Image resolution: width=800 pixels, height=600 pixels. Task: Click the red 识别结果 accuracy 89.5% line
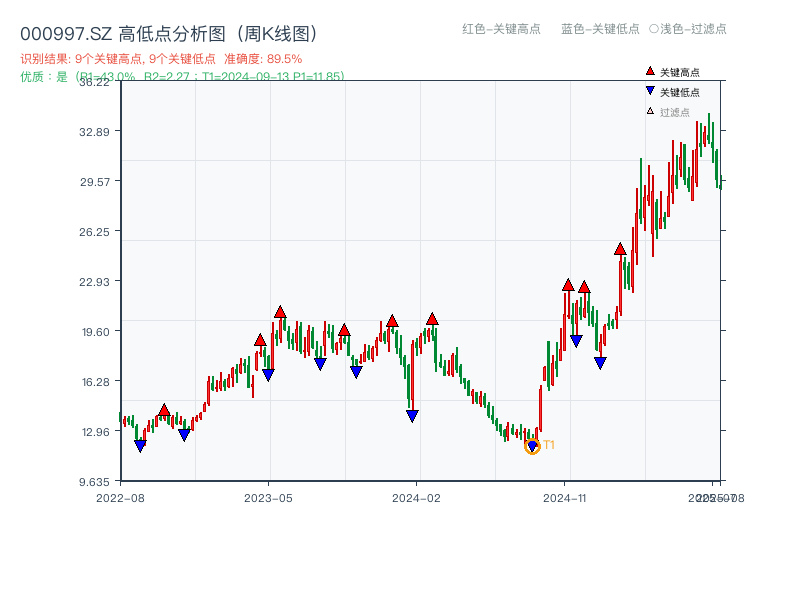(161, 59)
